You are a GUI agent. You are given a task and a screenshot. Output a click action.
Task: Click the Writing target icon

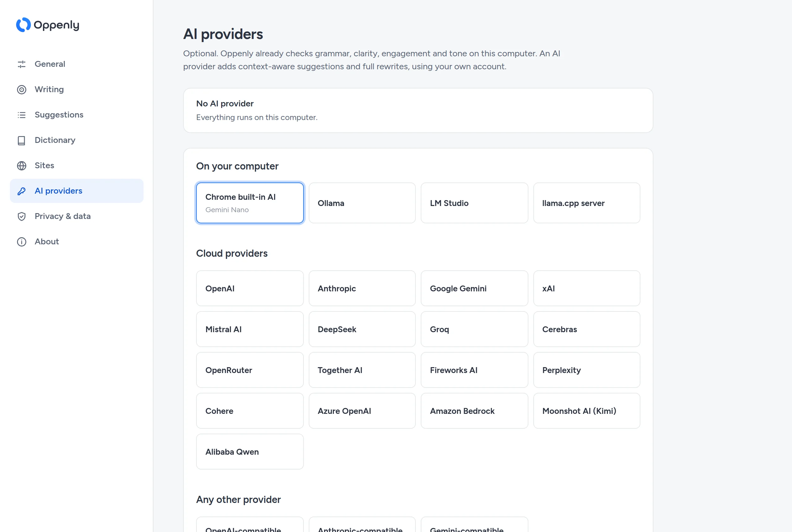click(x=22, y=90)
